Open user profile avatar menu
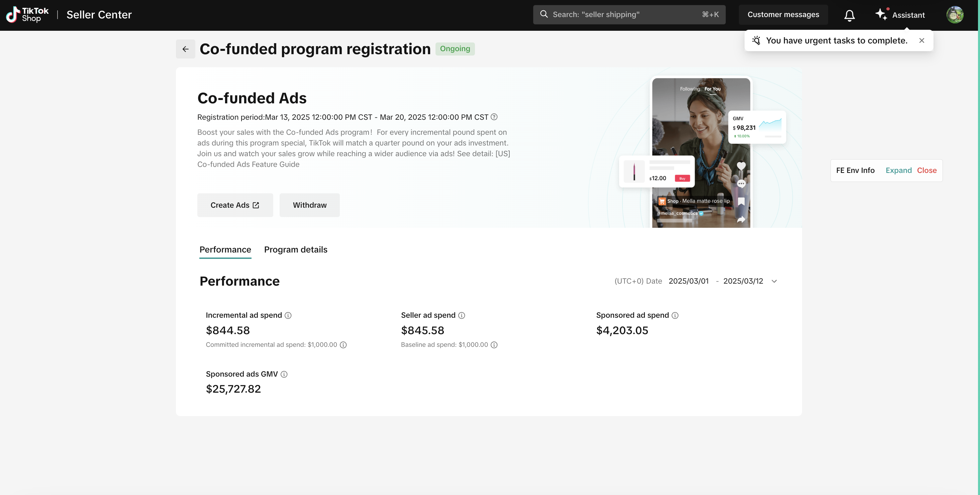Viewport: 980px width, 495px height. coord(955,15)
